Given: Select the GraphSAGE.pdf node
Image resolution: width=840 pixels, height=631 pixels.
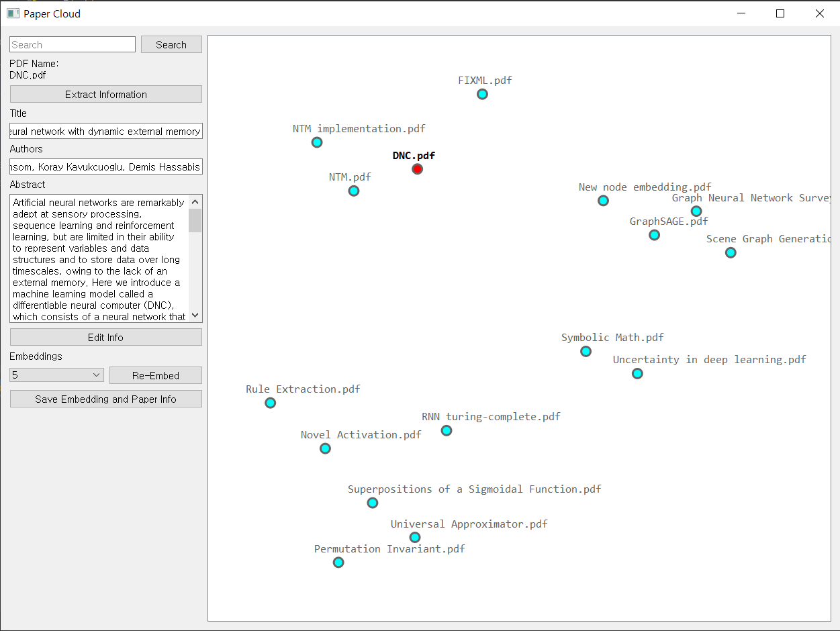Looking at the screenshot, I should 654,235.
